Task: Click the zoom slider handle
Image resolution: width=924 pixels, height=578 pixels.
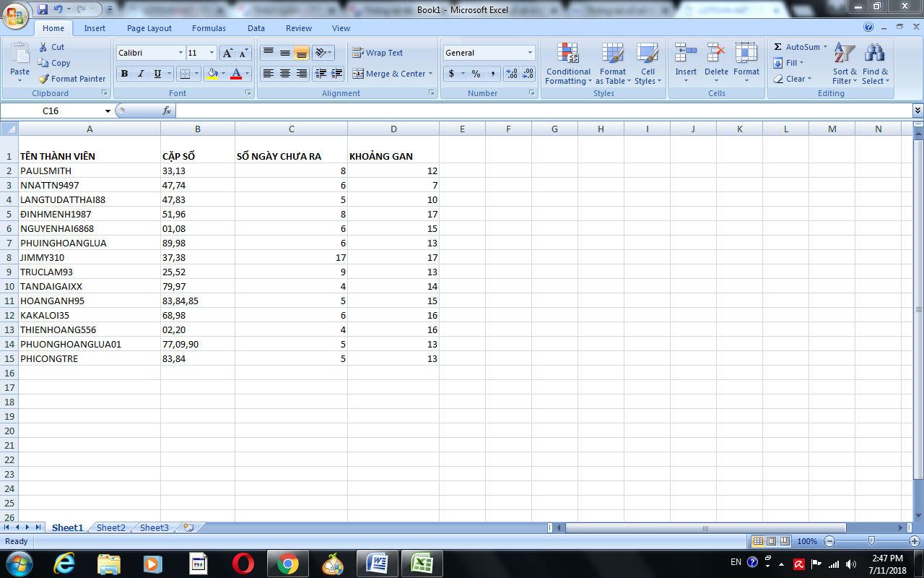Action: click(x=872, y=541)
